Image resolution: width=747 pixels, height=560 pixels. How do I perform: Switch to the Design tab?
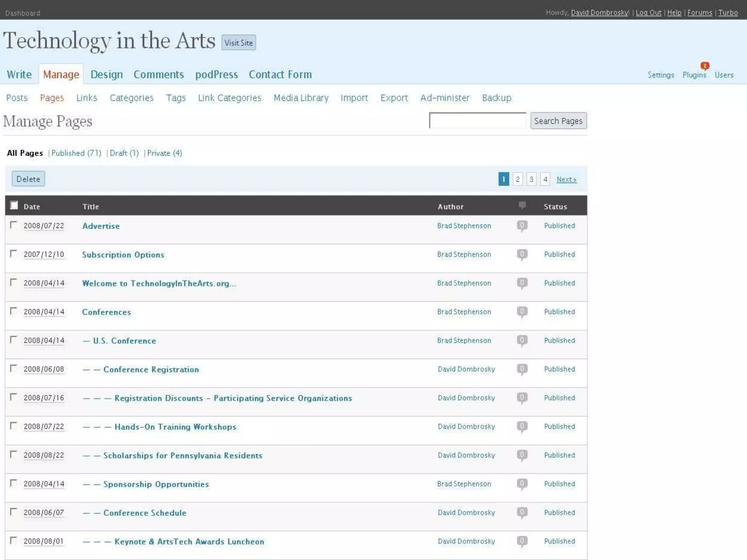click(x=107, y=74)
